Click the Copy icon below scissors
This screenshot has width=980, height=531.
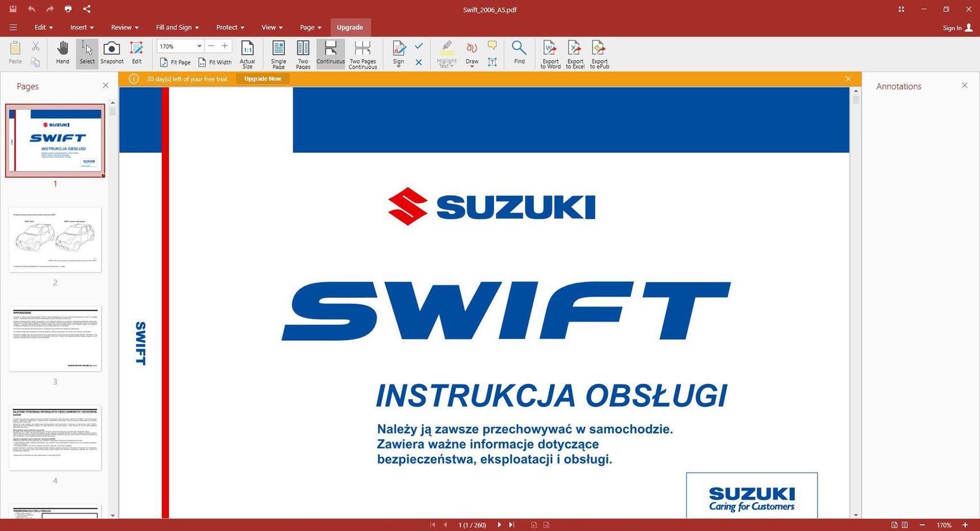point(35,62)
